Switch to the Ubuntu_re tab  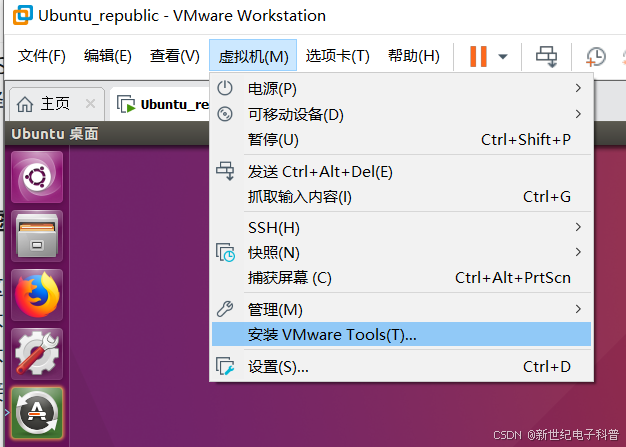(160, 104)
